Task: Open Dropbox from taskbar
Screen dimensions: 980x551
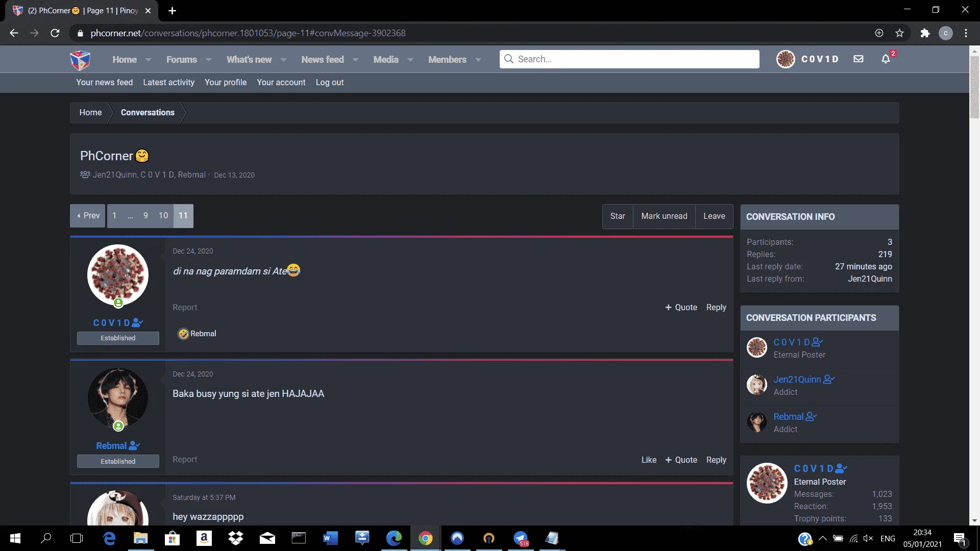Action: pos(235,538)
